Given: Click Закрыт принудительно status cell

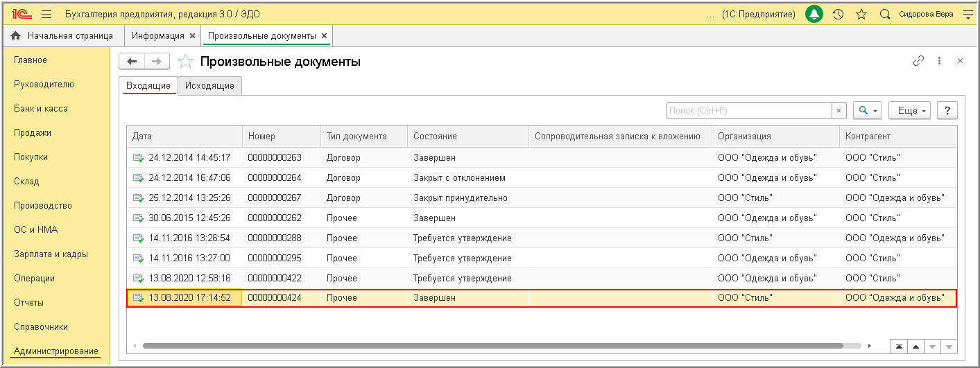Looking at the screenshot, I should (x=468, y=198).
